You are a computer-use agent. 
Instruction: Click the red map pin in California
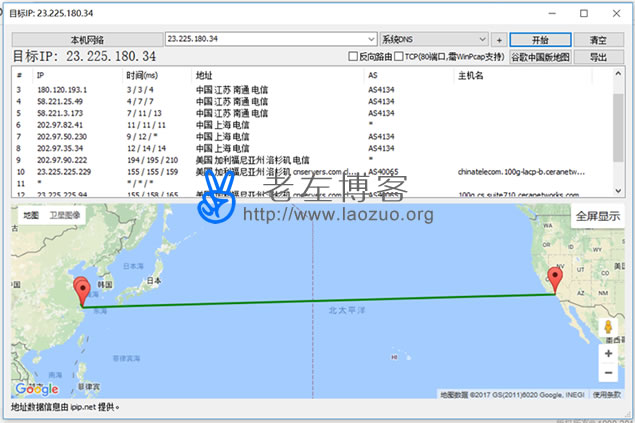(x=555, y=281)
